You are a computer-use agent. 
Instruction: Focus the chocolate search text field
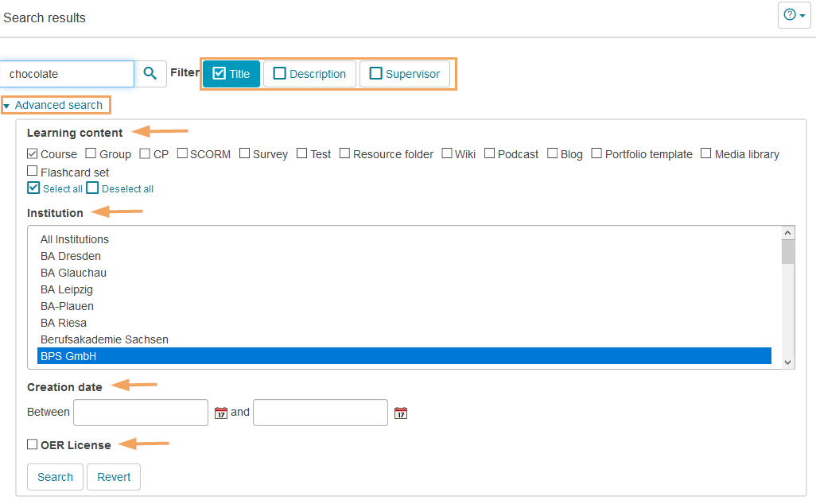point(67,74)
